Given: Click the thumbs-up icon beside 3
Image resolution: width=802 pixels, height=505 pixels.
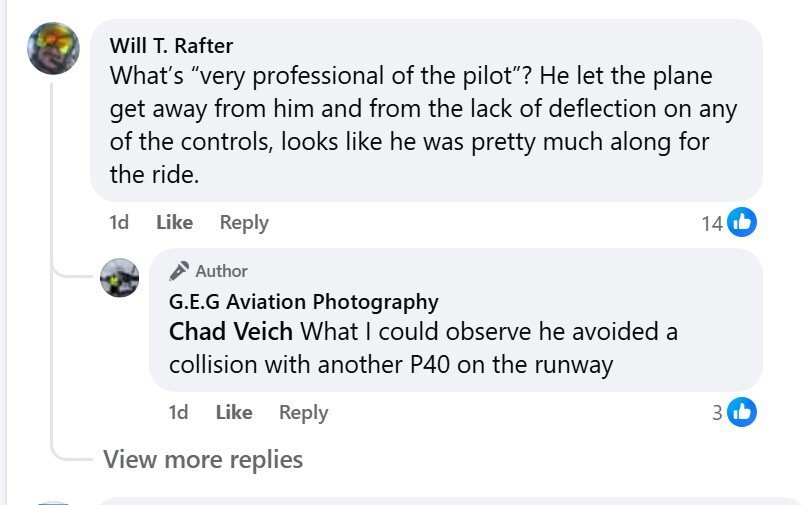Looking at the screenshot, I should (x=742, y=411).
